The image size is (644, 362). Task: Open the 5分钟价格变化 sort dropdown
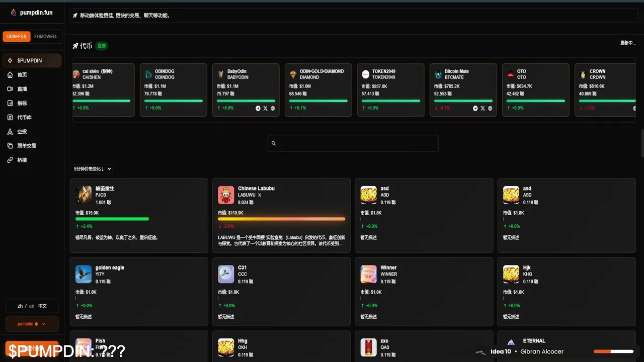coord(92,169)
